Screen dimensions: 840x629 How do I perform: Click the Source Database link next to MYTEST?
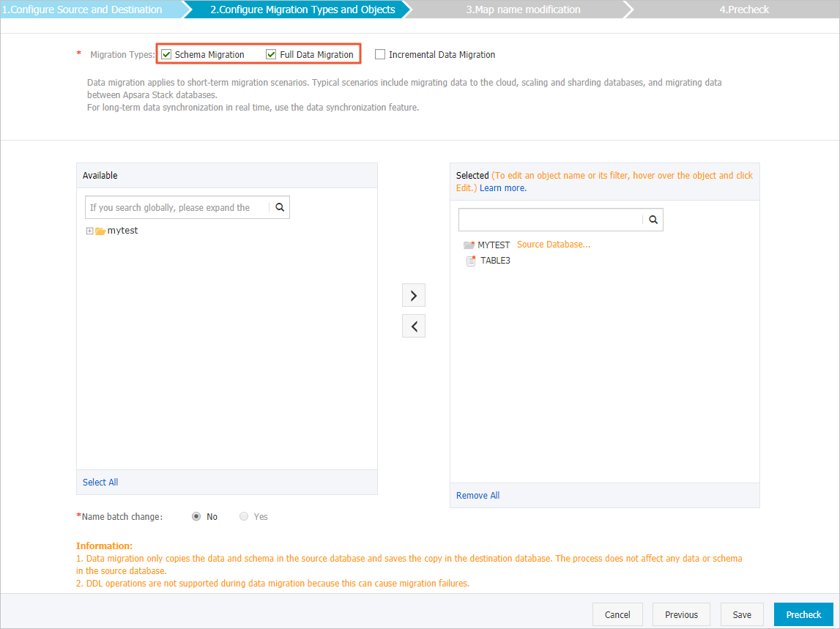coord(553,244)
